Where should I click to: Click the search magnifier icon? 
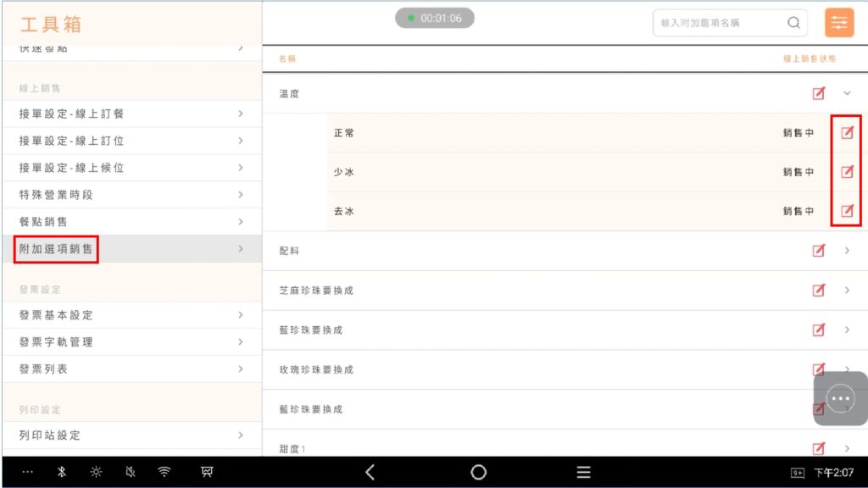tap(793, 23)
